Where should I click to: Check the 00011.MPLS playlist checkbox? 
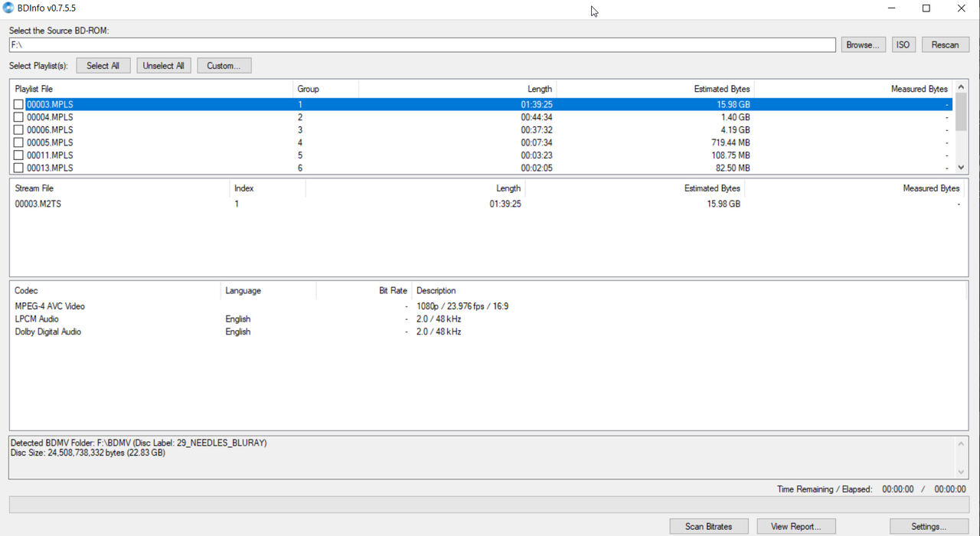tap(18, 155)
